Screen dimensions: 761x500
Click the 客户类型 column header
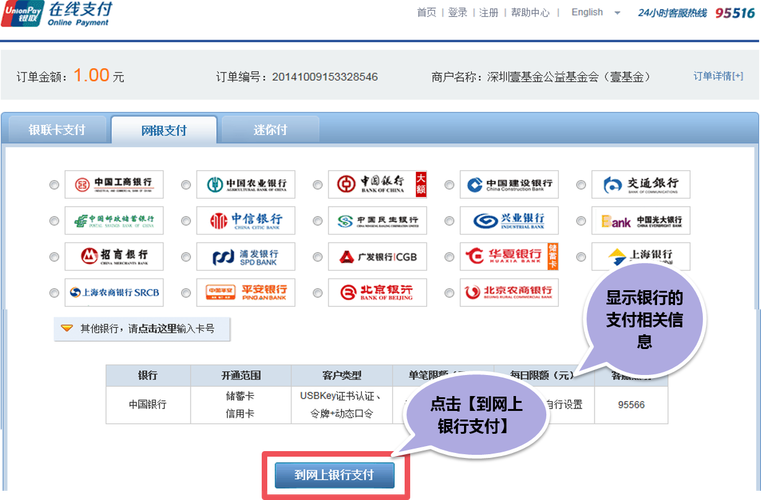coord(342,375)
